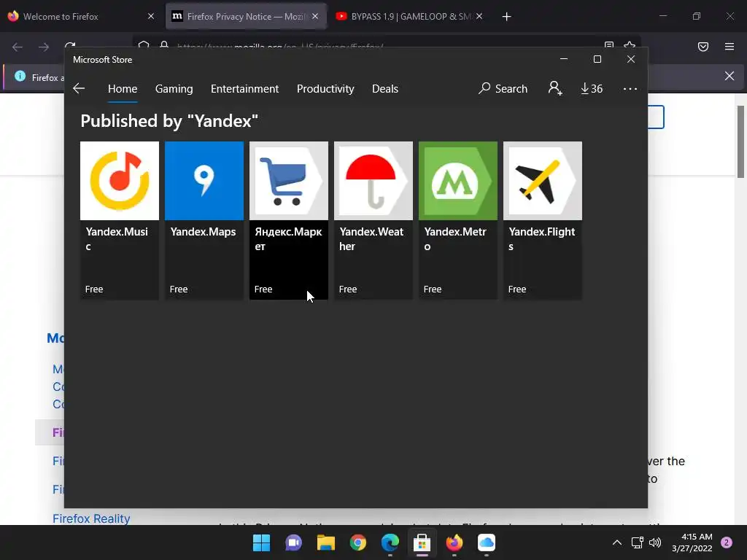Switch to the Gaming tab
747x560 pixels.
174,88
